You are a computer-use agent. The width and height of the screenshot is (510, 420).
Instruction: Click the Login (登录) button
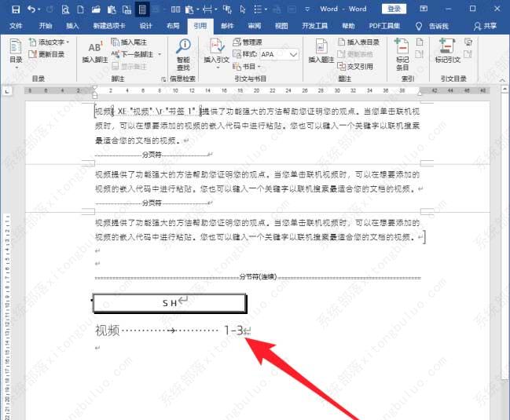[394, 9]
